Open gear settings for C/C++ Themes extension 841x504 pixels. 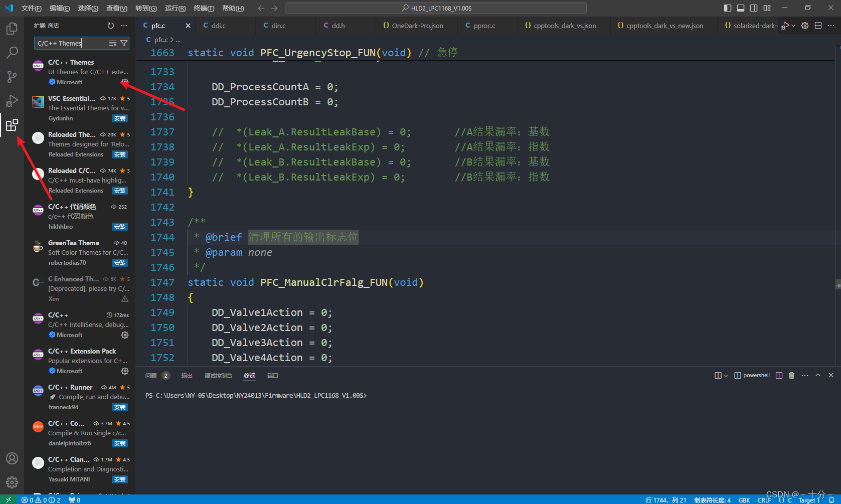tap(125, 82)
